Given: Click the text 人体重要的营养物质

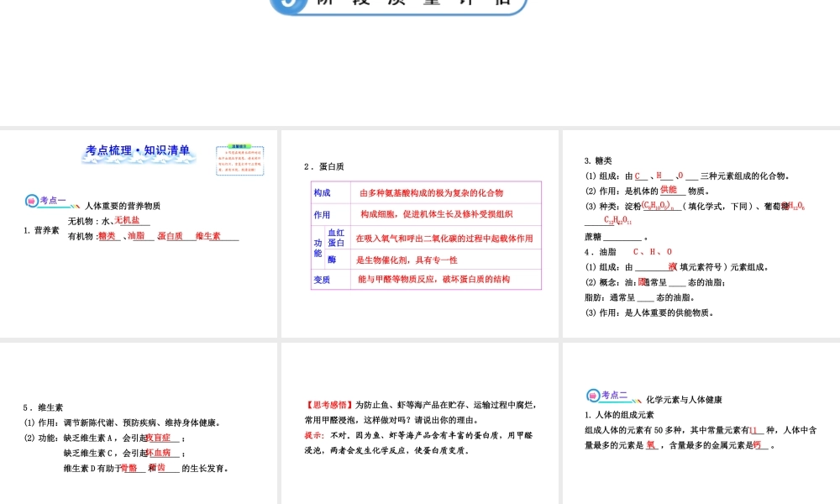Looking at the screenshot, I should tap(123, 206).
